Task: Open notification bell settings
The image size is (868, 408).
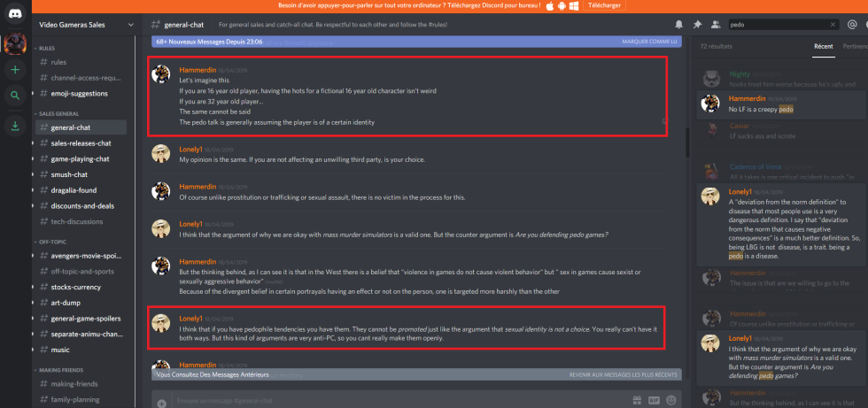Action: (678, 24)
